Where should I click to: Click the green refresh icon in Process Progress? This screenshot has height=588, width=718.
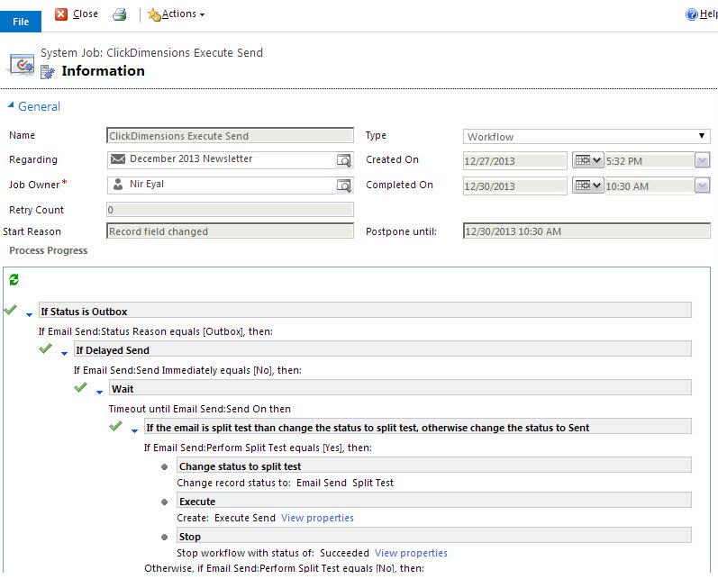point(14,279)
